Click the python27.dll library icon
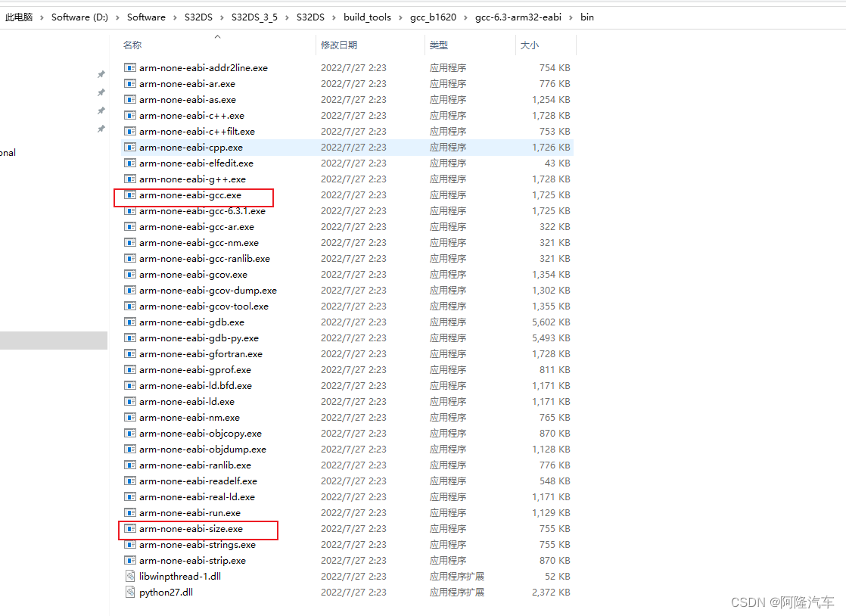The image size is (846, 616). click(130, 592)
